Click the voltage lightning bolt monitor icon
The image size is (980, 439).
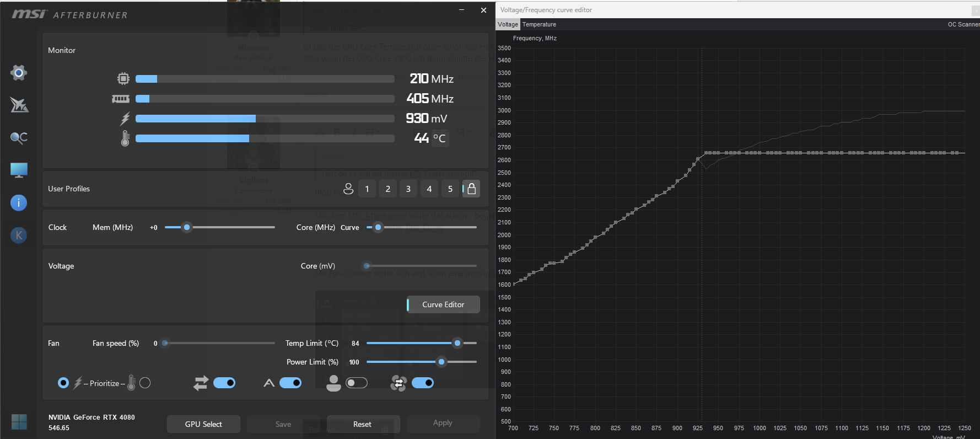coord(125,119)
